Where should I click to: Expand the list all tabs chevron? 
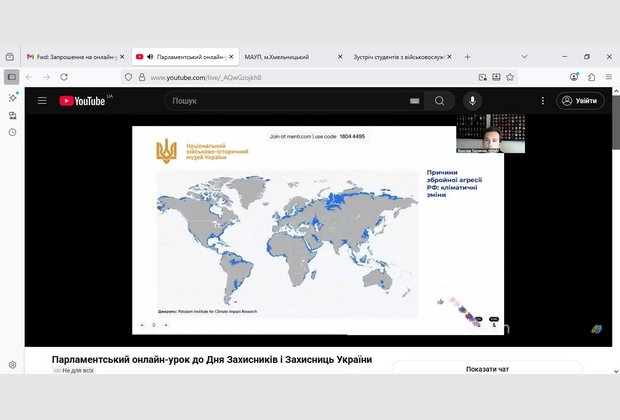coord(524,57)
